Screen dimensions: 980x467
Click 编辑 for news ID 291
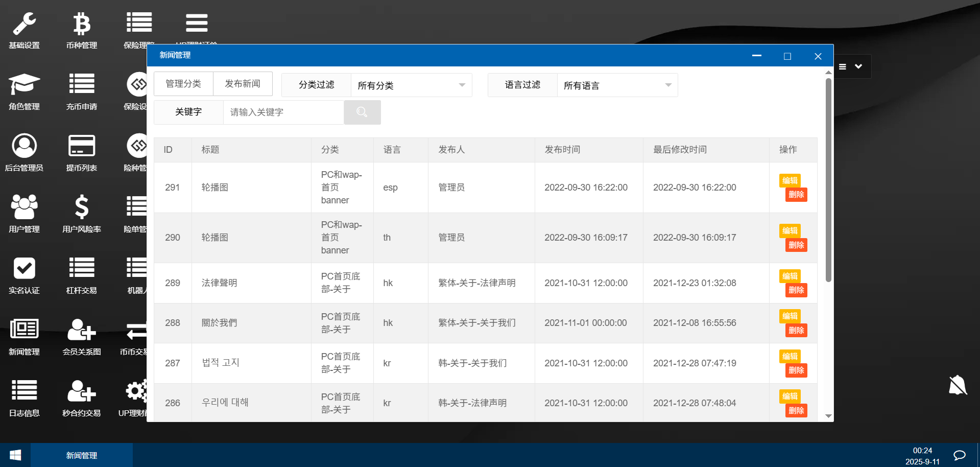(x=790, y=180)
